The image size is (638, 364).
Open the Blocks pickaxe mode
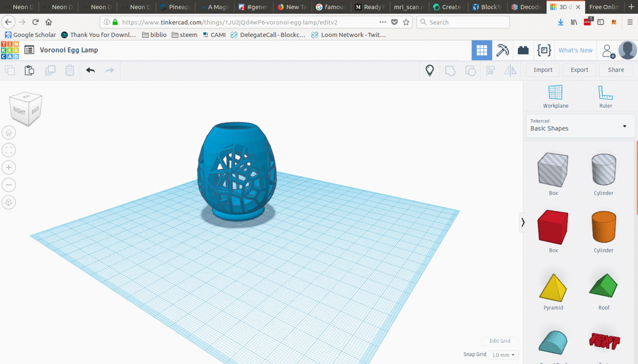tap(502, 50)
